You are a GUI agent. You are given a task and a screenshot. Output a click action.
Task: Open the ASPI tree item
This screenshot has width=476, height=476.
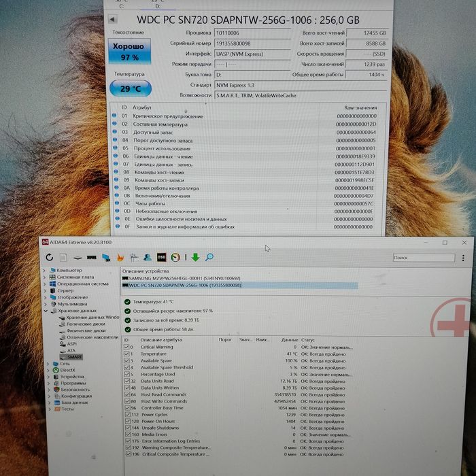click(x=71, y=343)
